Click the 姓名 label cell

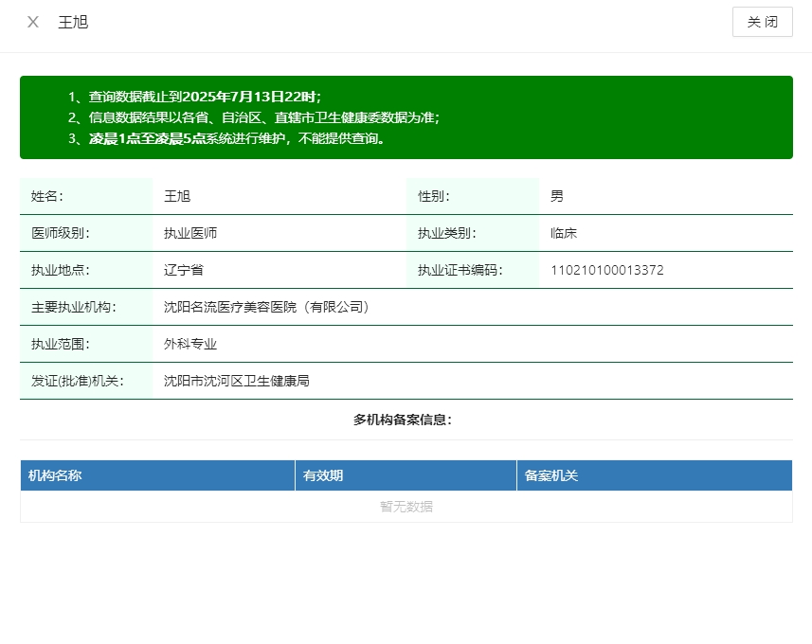coord(86,196)
